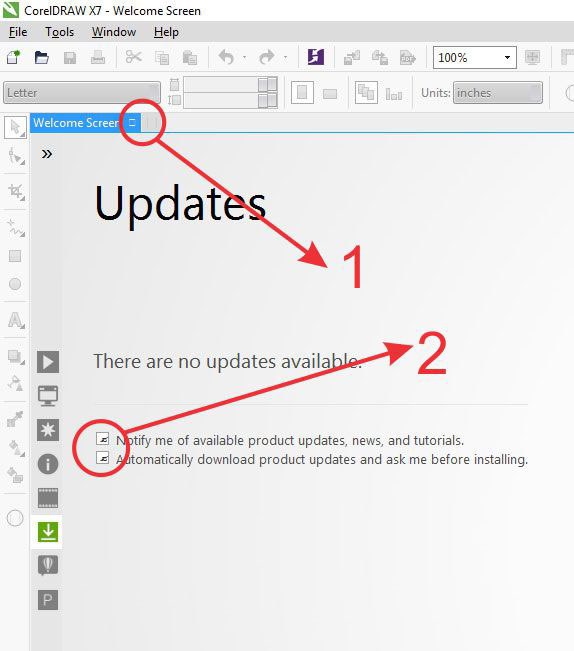
Task: Select the Text tool
Action: click(16, 320)
